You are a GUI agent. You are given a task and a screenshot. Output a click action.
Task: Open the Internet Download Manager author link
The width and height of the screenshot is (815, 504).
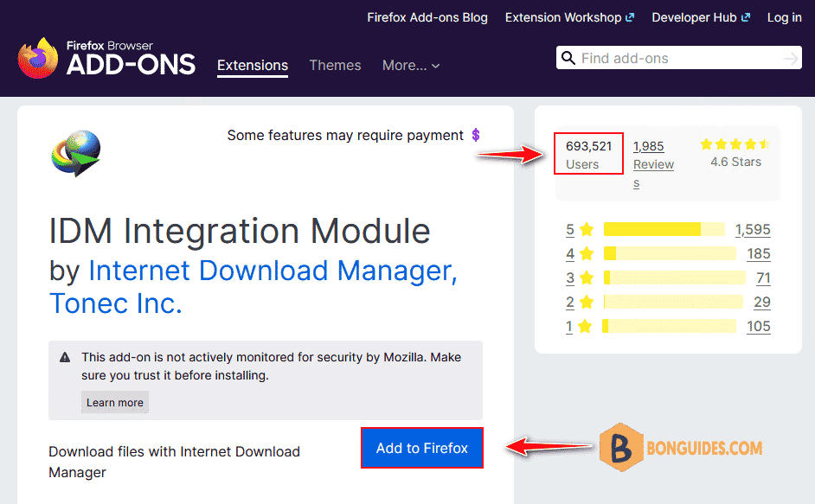(273, 271)
